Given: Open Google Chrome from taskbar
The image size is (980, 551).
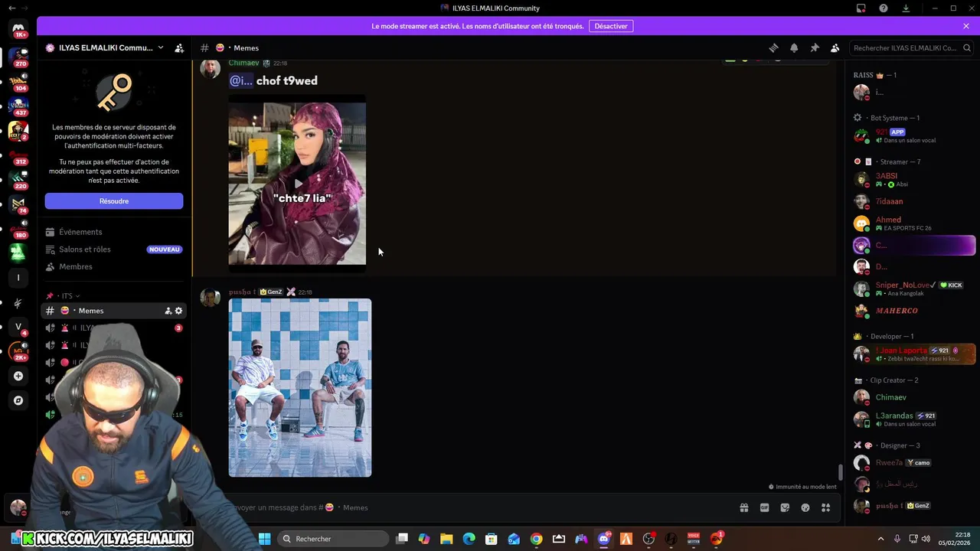Looking at the screenshot, I should pyautogui.click(x=536, y=539).
